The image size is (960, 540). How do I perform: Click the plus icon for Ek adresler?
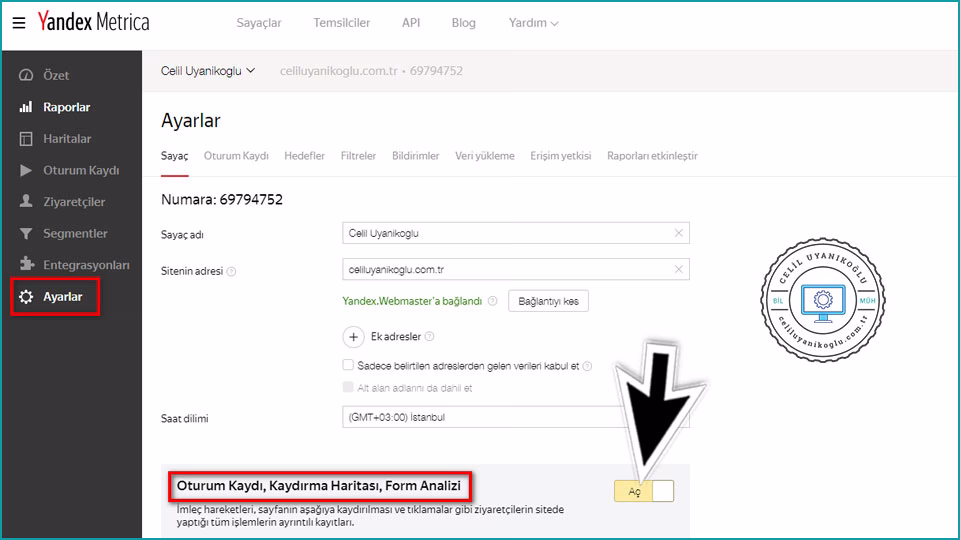point(353,337)
